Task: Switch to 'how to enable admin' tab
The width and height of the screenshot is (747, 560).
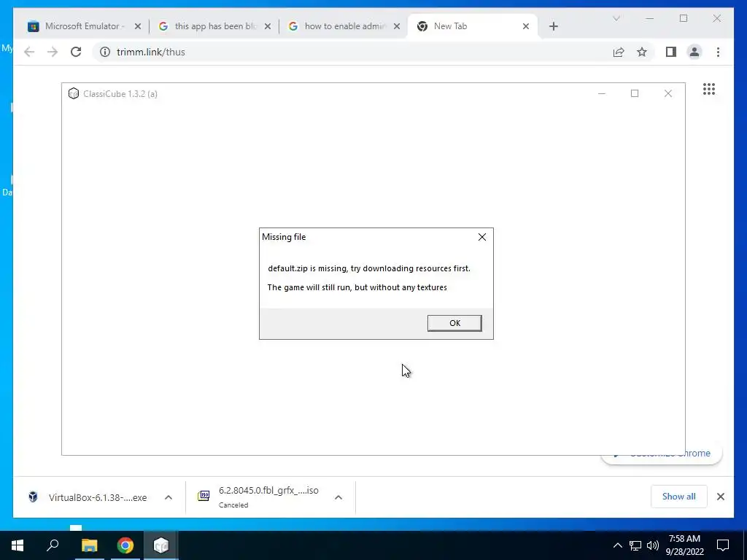Action: pyautogui.click(x=344, y=26)
